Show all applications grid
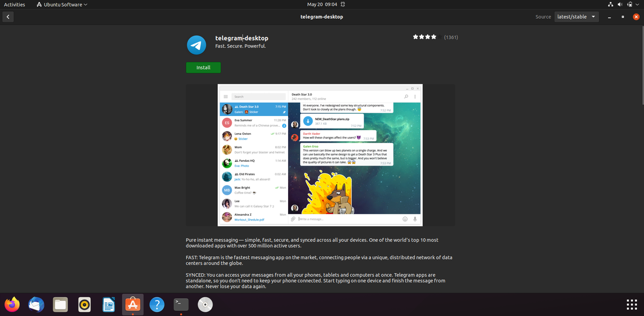644x316 pixels. point(632,304)
